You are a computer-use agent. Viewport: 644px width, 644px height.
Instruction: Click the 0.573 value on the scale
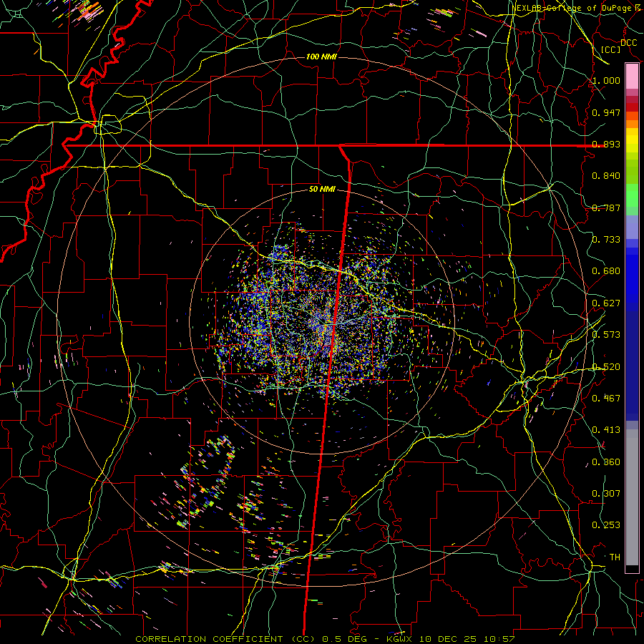[x=606, y=335]
